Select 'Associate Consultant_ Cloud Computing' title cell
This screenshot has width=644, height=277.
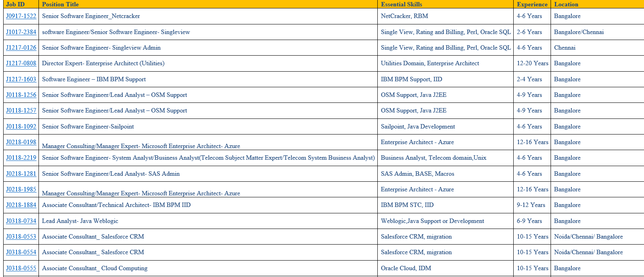tap(208, 268)
